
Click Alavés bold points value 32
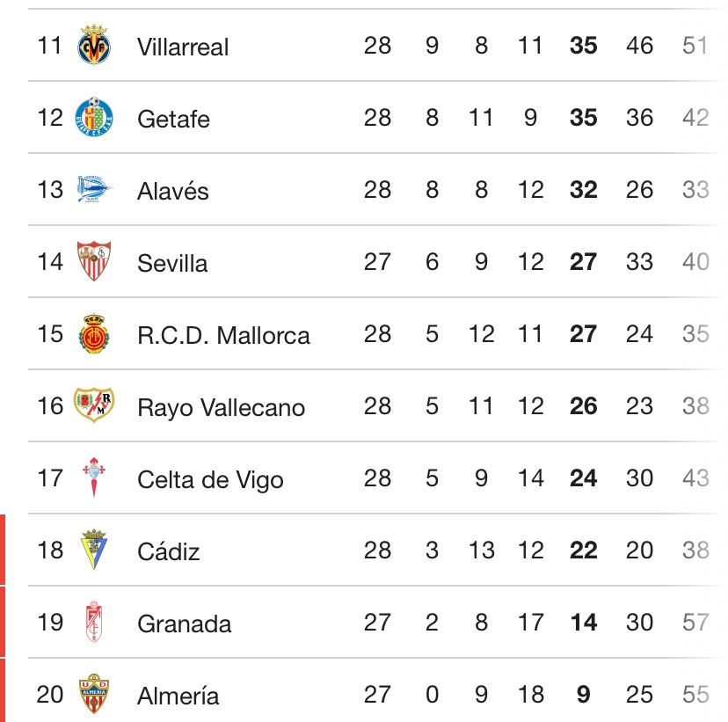(x=583, y=190)
